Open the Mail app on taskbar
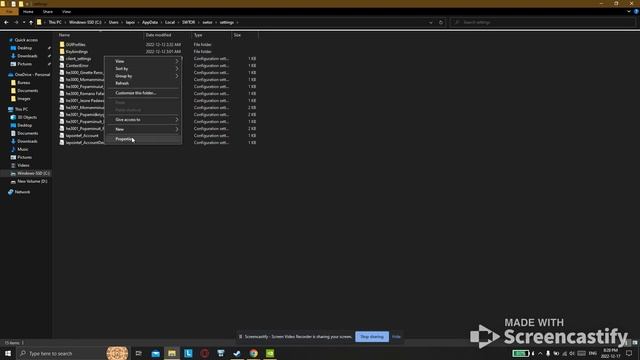The width and height of the screenshot is (640, 360). (156, 353)
